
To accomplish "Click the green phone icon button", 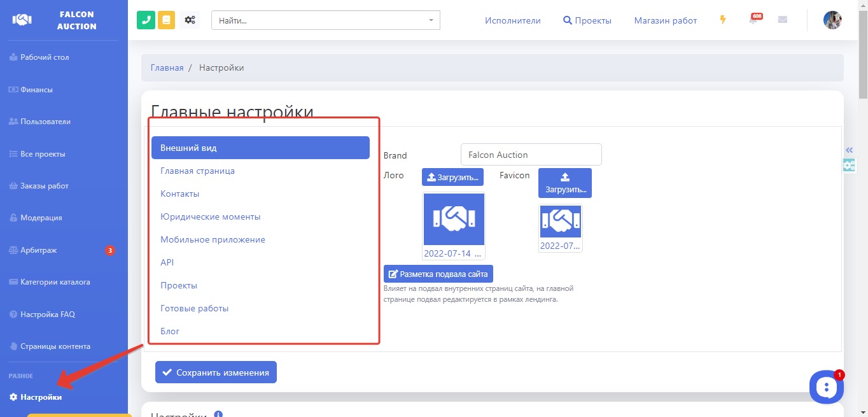I will pos(146,20).
